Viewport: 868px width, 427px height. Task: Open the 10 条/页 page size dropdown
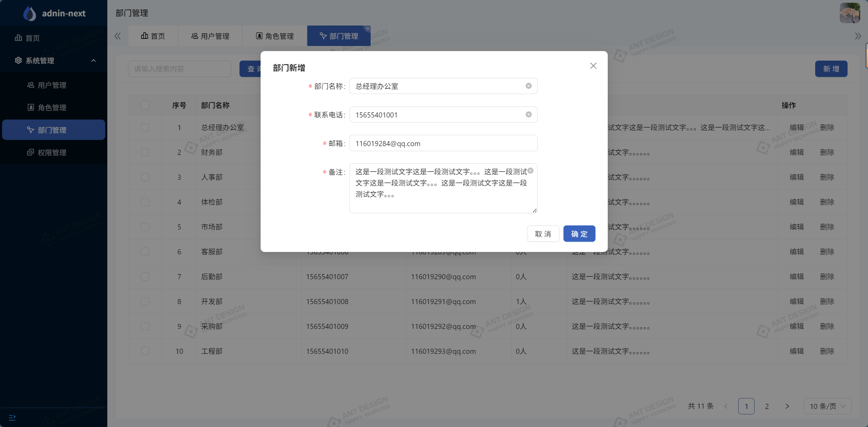[827, 406]
